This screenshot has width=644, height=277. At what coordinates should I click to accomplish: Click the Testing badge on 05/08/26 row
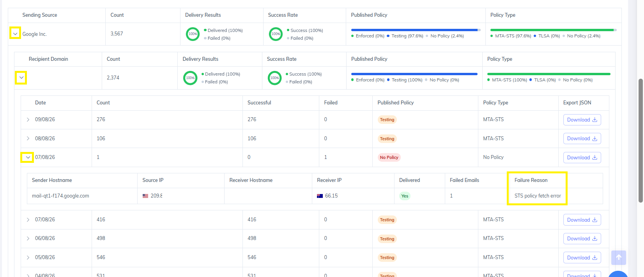[387, 258]
